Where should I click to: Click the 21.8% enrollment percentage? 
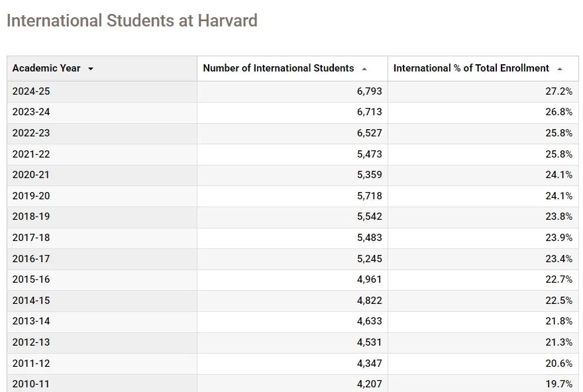pos(559,321)
